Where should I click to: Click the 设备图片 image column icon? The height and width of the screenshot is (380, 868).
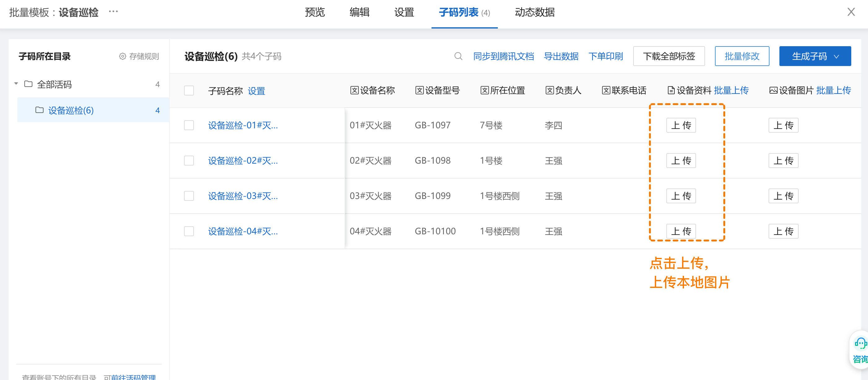[x=773, y=91]
